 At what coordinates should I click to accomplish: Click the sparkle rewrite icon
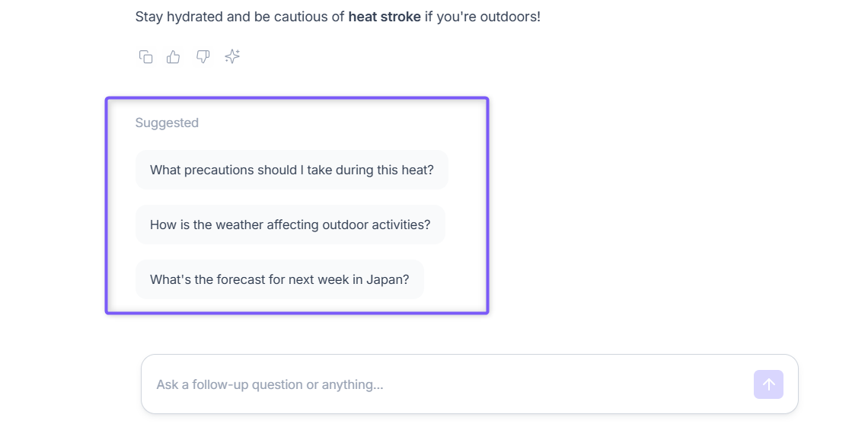[232, 56]
